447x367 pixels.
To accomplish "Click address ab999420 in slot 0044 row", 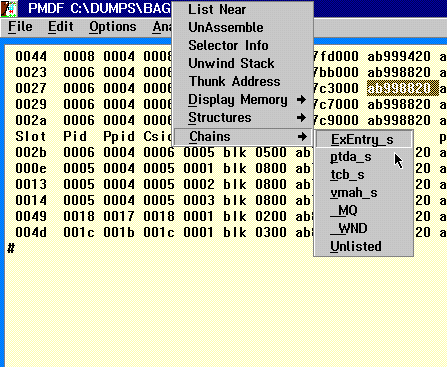I will click(x=399, y=56).
